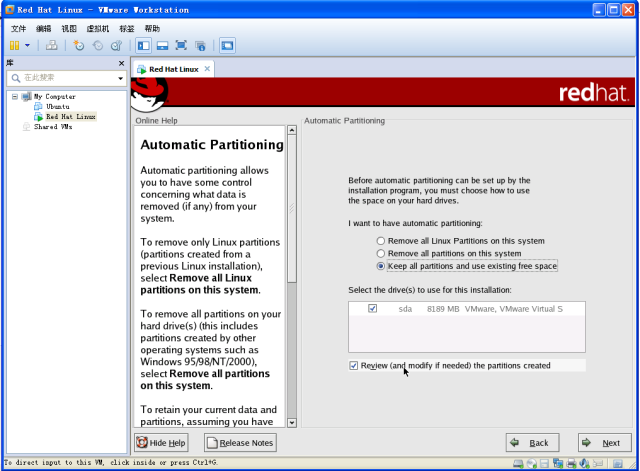Click the printer status bar icon

coord(571,463)
